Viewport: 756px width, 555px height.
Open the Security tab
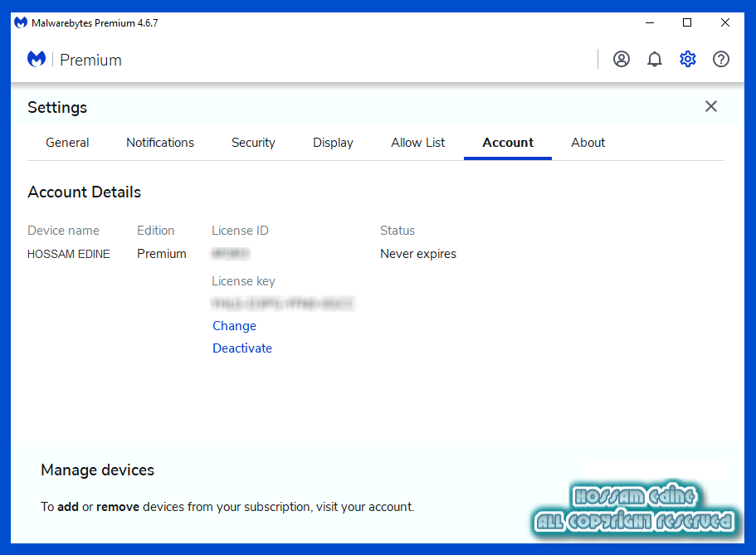tap(253, 143)
